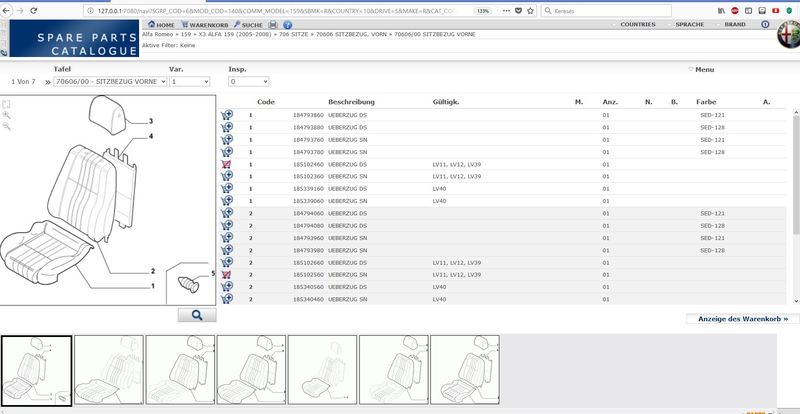Zoom in on the seat diagram
Image resolution: width=800 pixels, height=414 pixels.
click(7, 115)
